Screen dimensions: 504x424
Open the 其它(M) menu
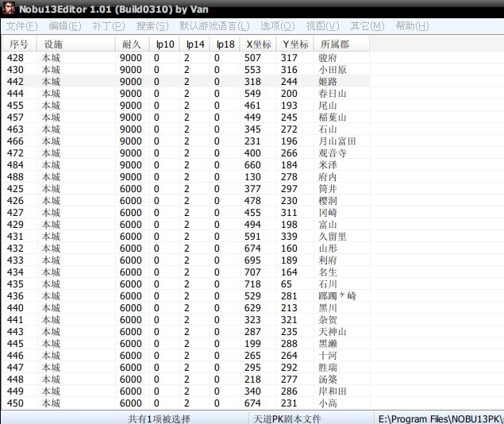367,26
